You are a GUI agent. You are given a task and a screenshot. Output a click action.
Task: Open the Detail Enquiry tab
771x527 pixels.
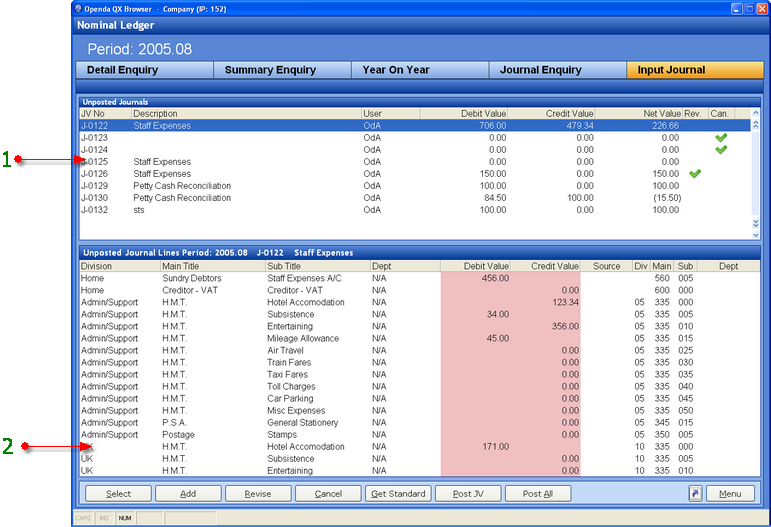(145, 70)
